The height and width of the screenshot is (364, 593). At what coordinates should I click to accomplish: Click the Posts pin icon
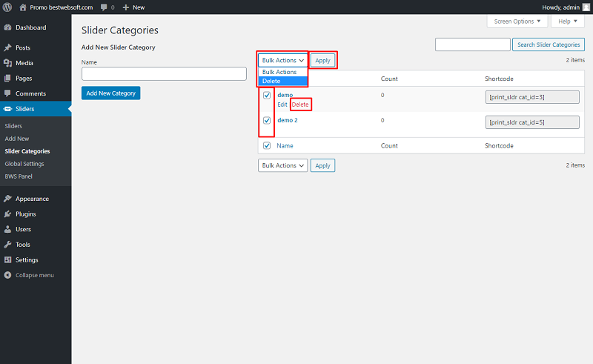click(x=7, y=47)
